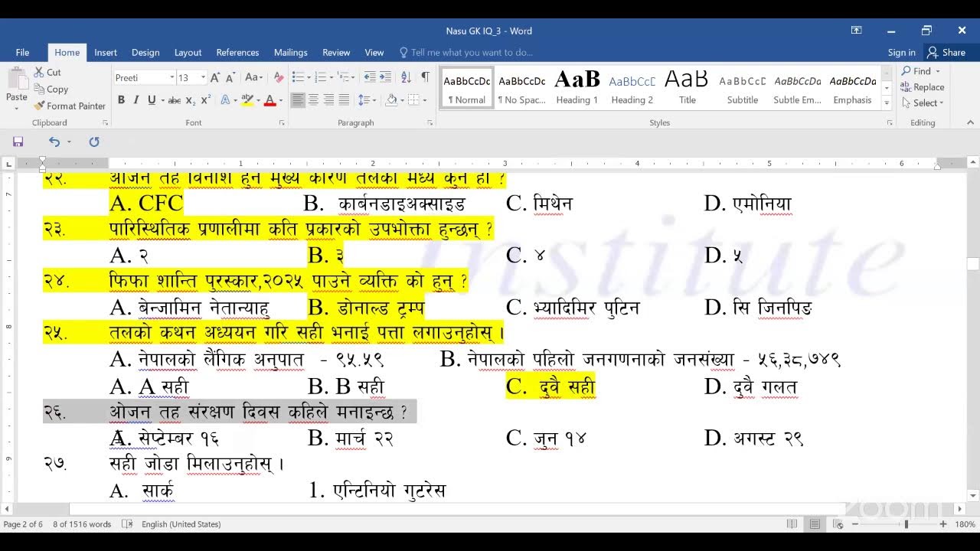Switch to the Review tab
This screenshot has height=551, width=980.
pos(336,52)
